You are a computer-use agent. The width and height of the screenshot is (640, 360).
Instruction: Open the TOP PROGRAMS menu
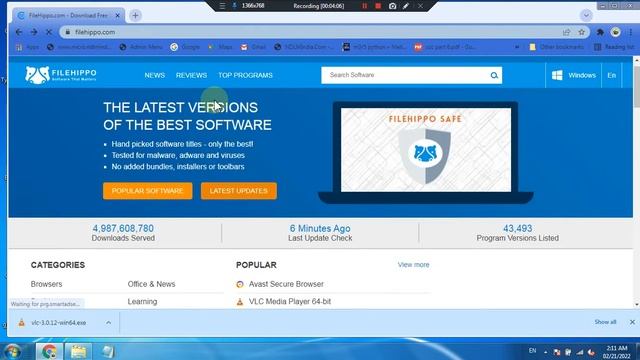[x=245, y=76]
